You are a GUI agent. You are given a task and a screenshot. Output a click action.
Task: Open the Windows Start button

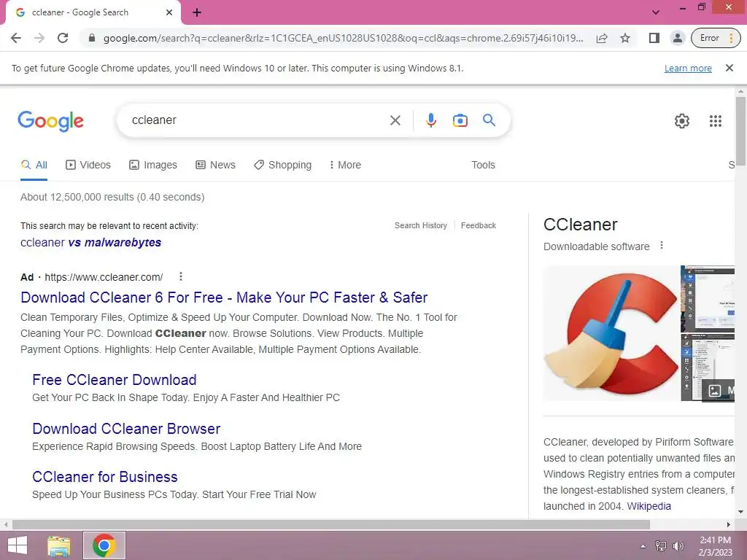pos(18,545)
